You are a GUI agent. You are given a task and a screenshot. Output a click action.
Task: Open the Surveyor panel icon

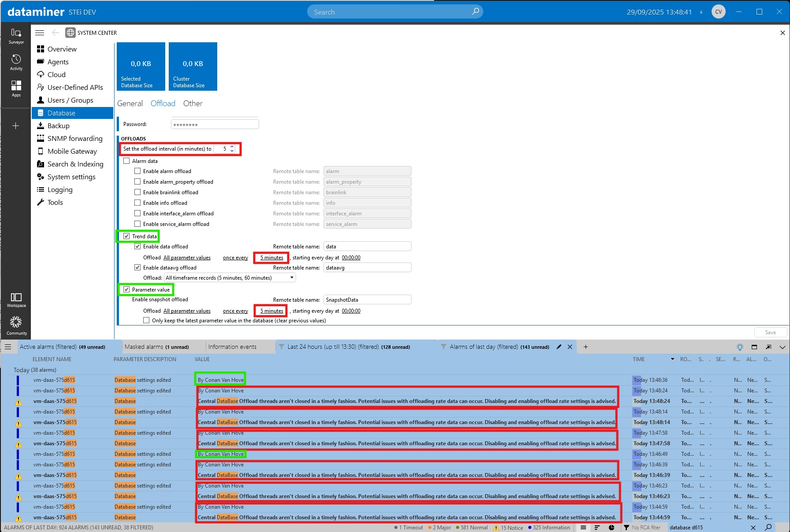(16, 35)
